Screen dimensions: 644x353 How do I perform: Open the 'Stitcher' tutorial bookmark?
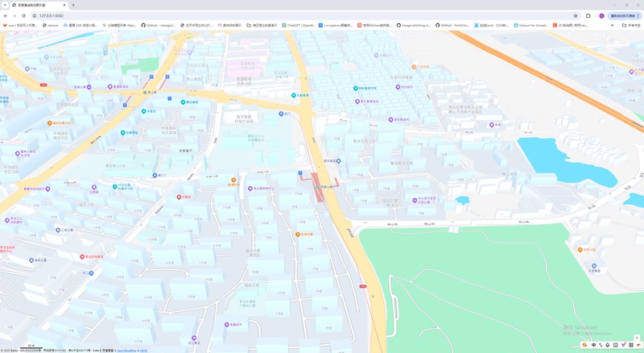pyautogui.click(x=374, y=25)
